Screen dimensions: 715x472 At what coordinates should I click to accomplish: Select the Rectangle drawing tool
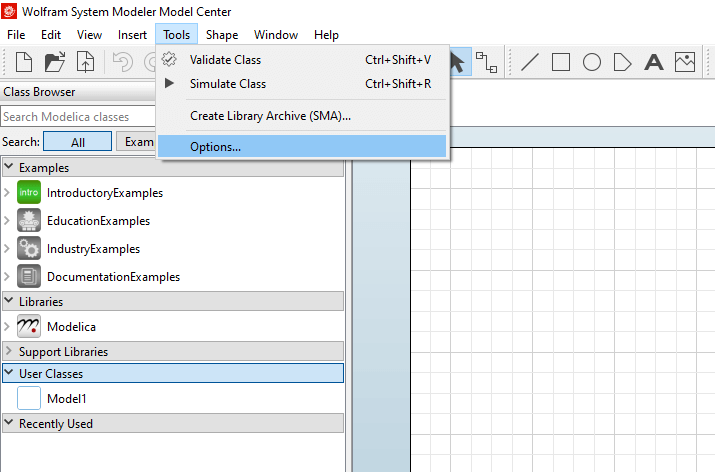(x=561, y=62)
